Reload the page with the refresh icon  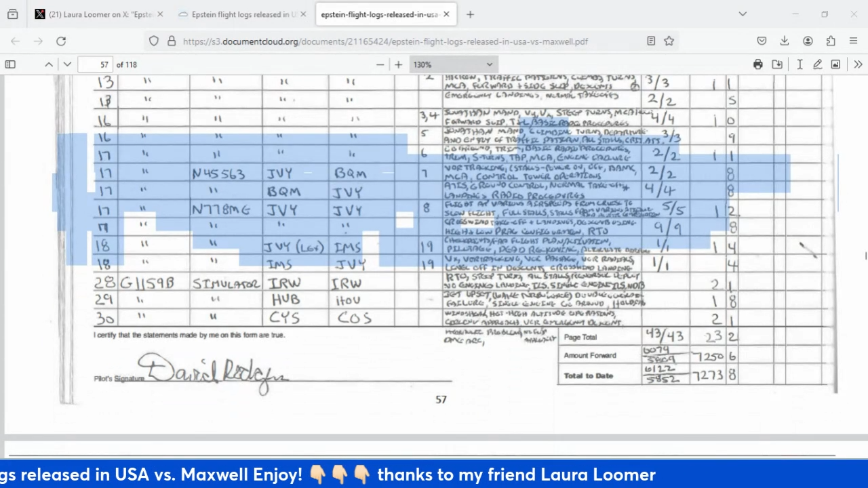(60, 41)
